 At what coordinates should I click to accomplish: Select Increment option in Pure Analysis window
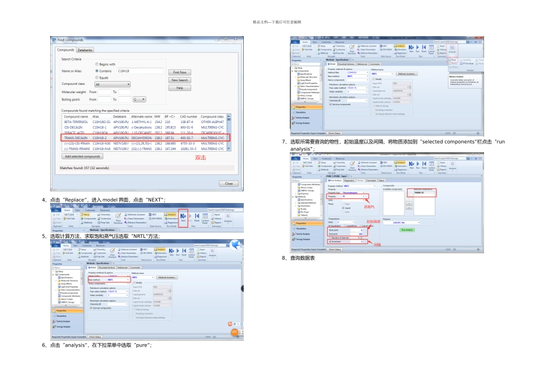click(335, 242)
